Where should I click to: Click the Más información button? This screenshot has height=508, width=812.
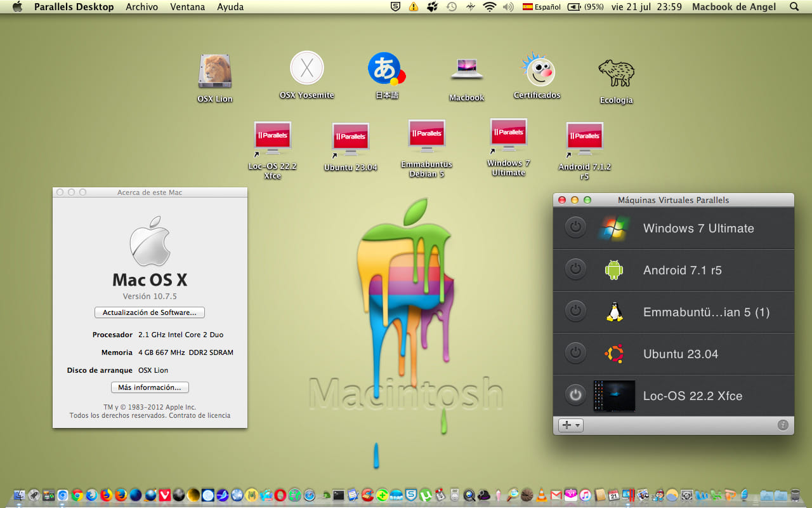click(150, 387)
